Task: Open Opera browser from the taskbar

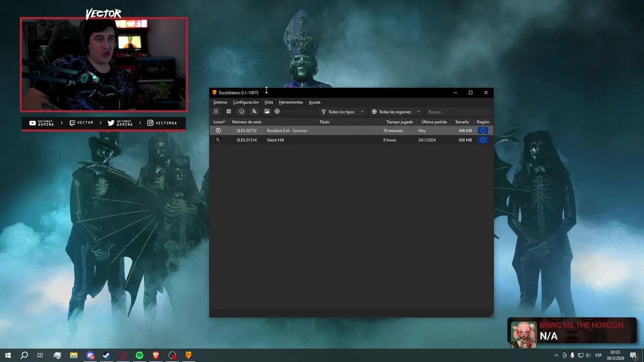Action: pos(123,355)
